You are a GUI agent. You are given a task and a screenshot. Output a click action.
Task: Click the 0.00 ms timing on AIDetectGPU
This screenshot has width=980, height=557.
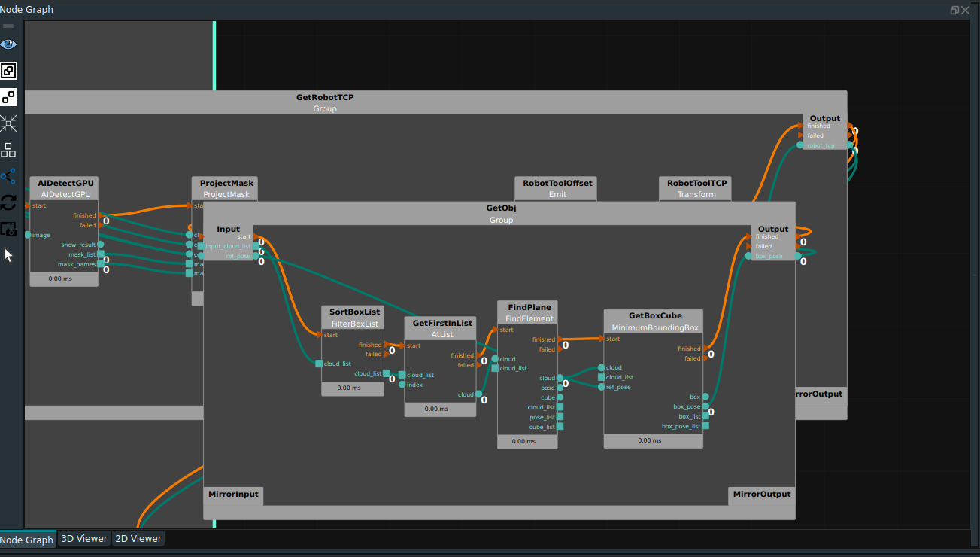point(60,278)
